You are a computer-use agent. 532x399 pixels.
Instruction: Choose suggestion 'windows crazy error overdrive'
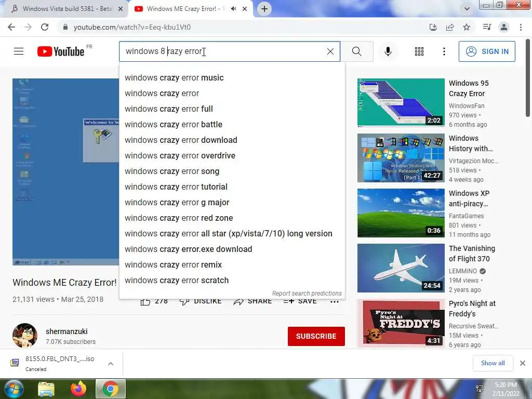click(x=232, y=156)
